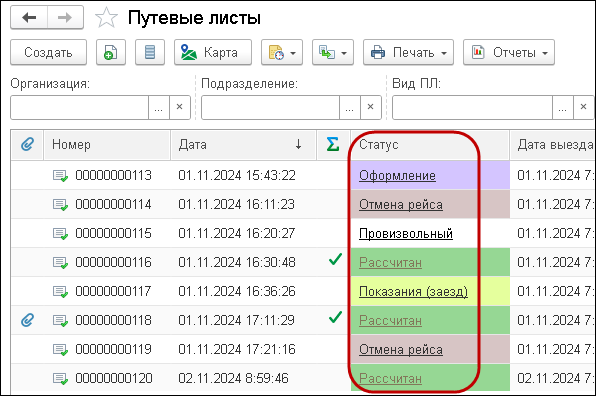Open the Подразделение selection with the ellipsis
Viewport: 596px width, 396px height.
(349, 108)
